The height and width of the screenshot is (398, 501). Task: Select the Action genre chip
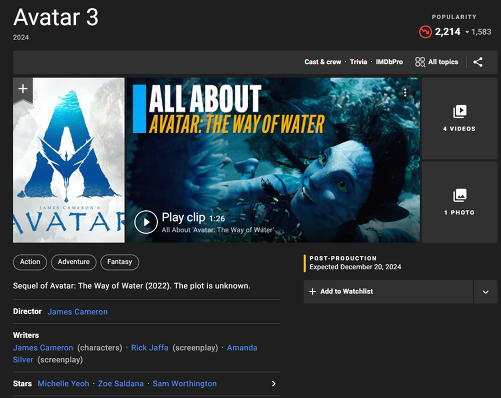coord(30,262)
